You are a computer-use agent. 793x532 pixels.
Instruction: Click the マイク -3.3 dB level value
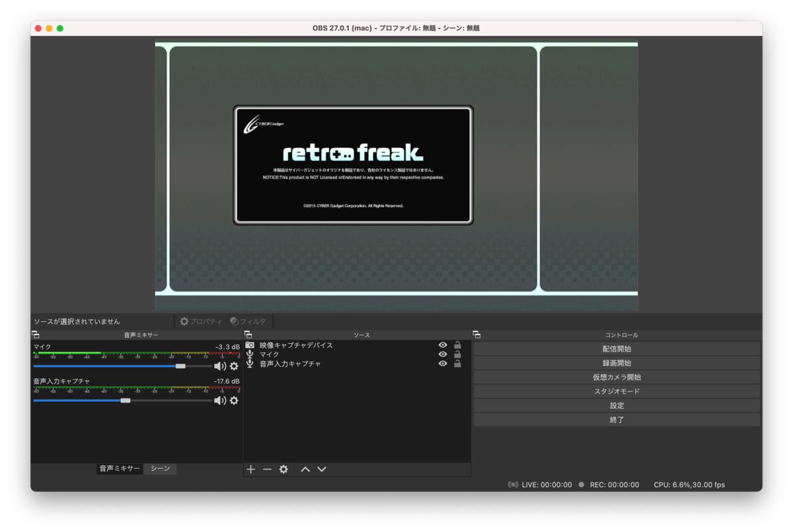point(227,347)
